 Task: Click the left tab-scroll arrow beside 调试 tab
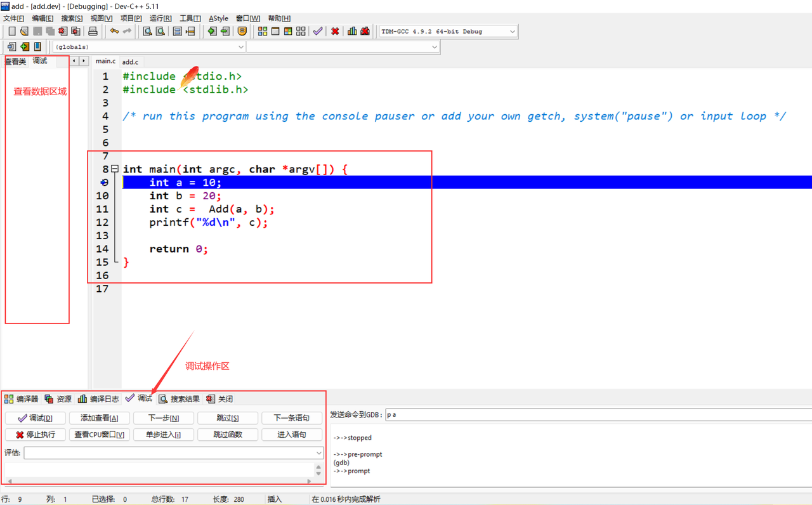pos(74,61)
